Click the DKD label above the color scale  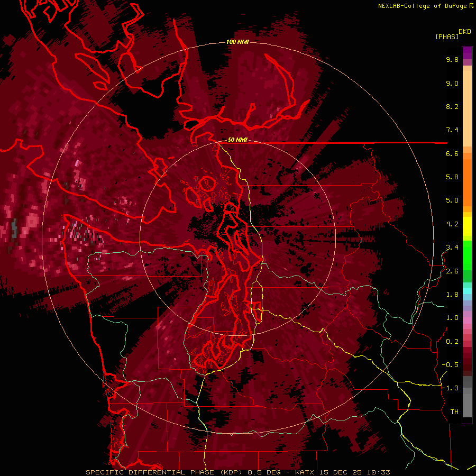tap(465, 32)
